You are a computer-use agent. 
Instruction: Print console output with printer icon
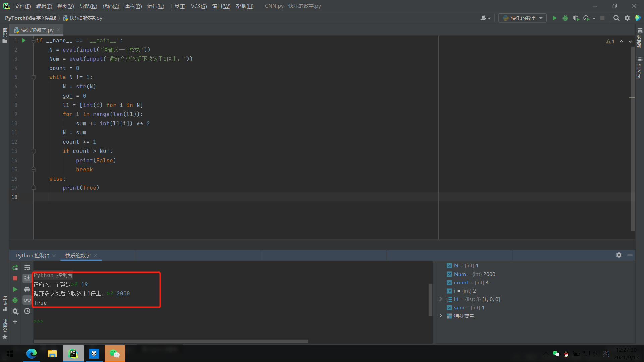[27, 289]
